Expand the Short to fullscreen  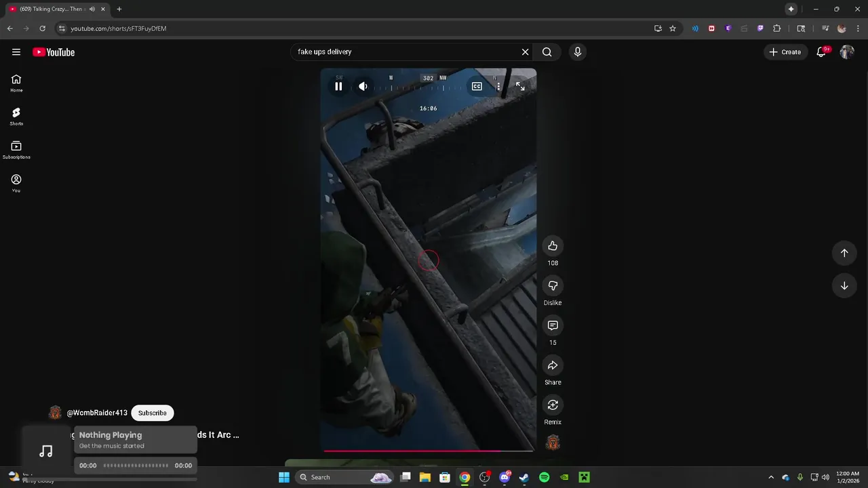(x=520, y=86)
